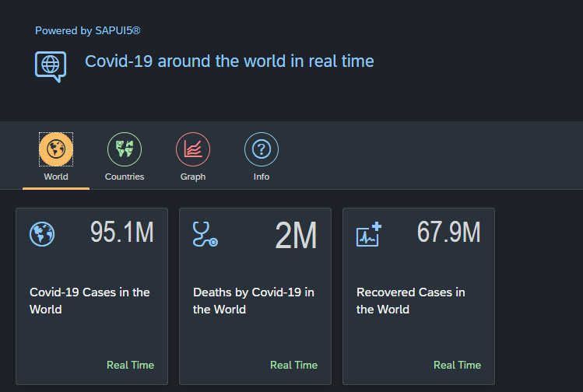
Task: Open the Graph tab chart icon
Action: (193, 149)
